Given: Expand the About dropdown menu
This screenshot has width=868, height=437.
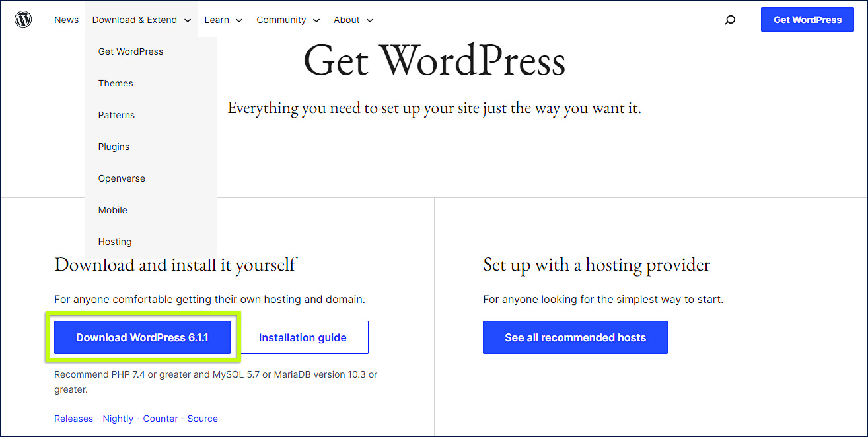Looking at the screenshot, I should click(353, 20).
